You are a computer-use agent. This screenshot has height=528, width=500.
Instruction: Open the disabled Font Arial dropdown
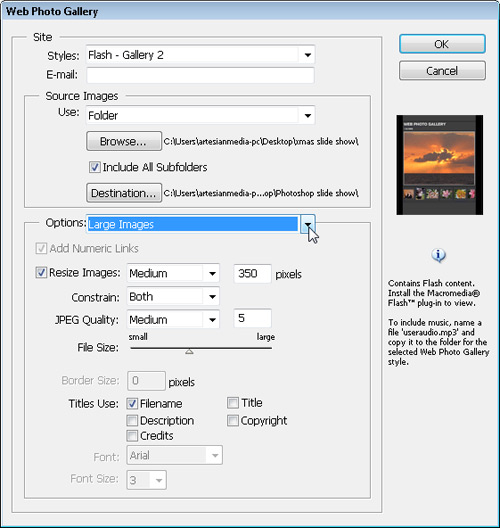click(x=215, y=456)
